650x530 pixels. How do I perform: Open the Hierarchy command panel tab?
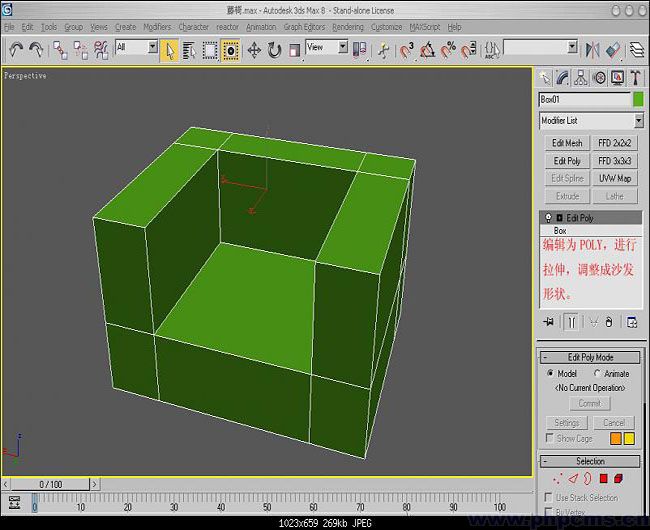pos(581,78)
